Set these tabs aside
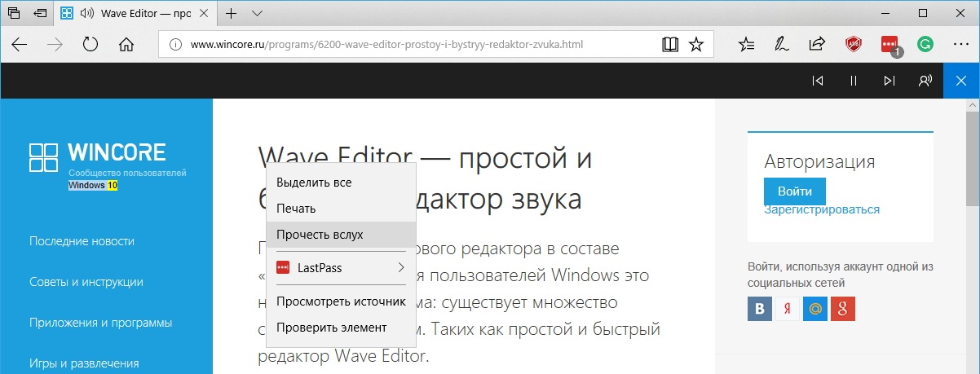Image resolution: width=980 pixels, height=374 pixels. tap(40, 14)
